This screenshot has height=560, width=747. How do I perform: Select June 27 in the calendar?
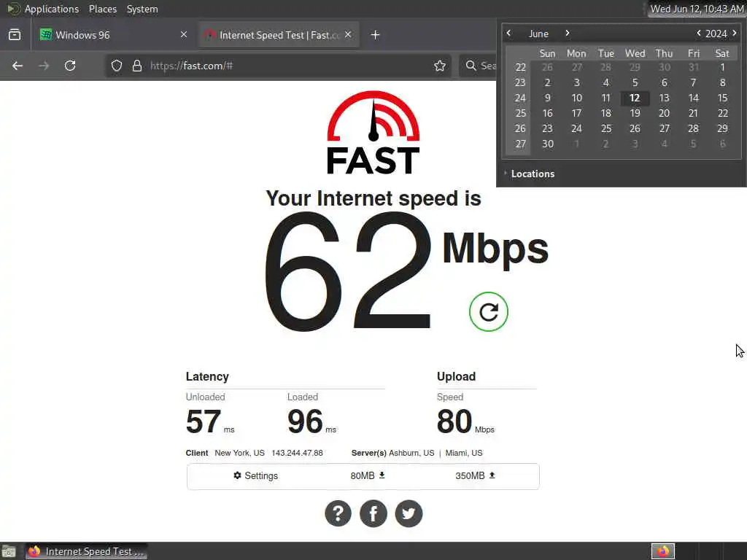pos(664,128)
